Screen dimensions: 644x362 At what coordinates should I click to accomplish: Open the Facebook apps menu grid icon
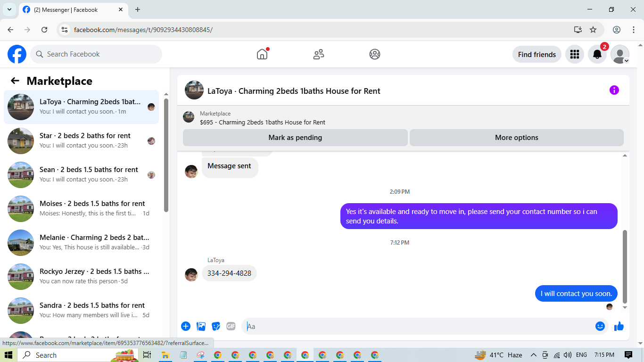tap(574, 54)
